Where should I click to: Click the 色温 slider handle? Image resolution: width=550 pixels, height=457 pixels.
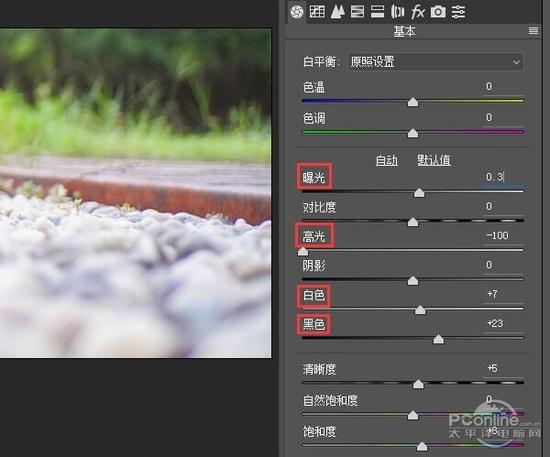[413, 102]
